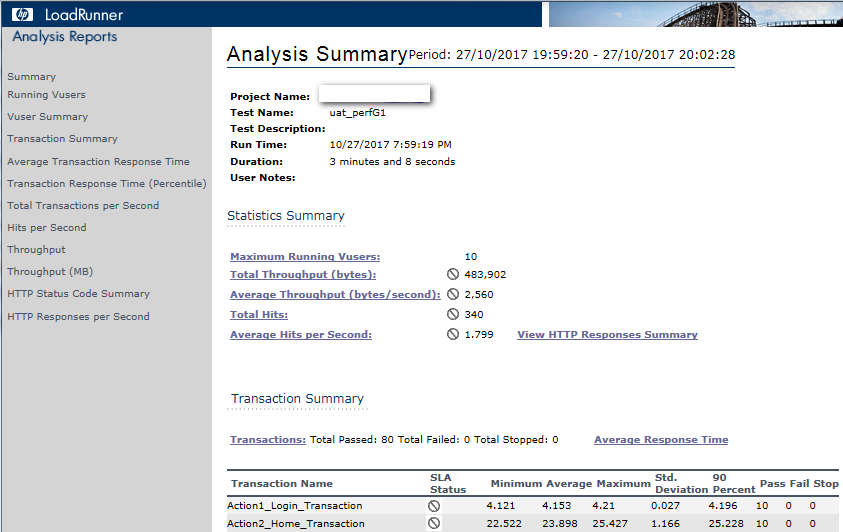Click total hits value 340
Image resolution: width=843 pixels, height=532 pixels.
click(x=474, y=314)
